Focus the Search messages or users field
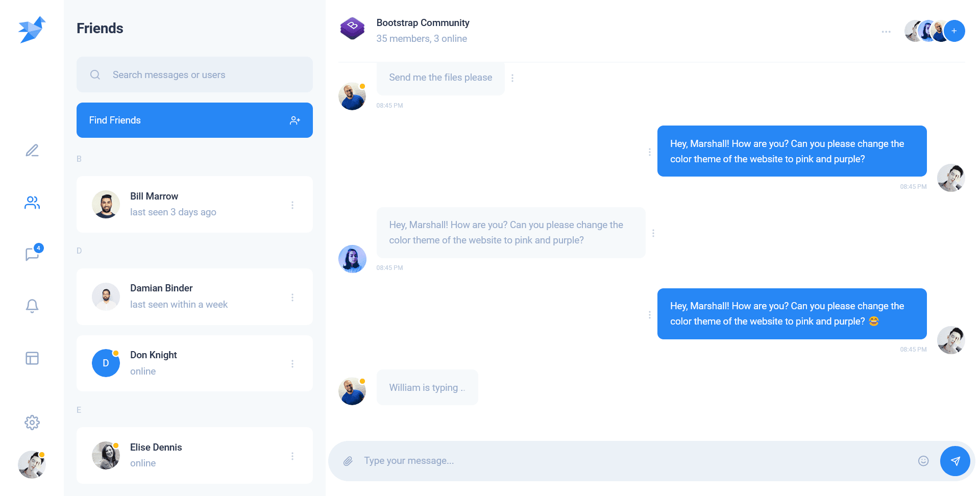980x496 pixels. [x=194, y=75]
